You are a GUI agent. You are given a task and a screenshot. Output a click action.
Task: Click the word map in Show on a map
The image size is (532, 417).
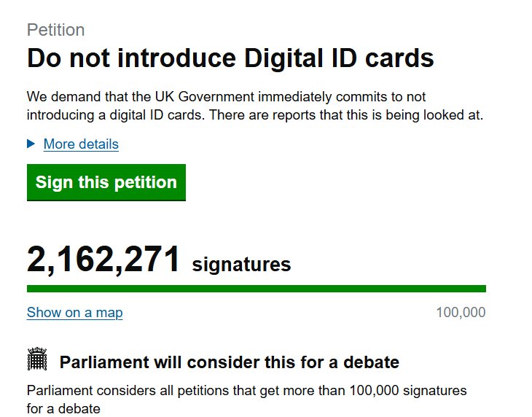coord(109,312)
